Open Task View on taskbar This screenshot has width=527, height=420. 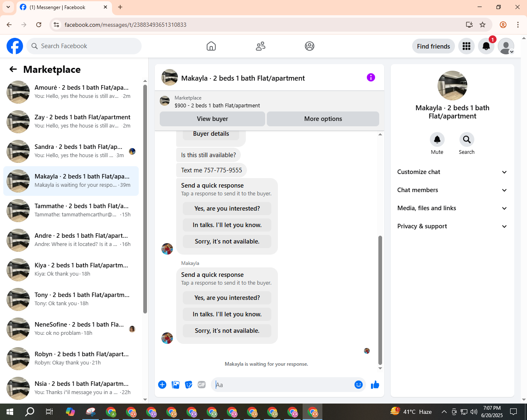[x=49, y=412]
